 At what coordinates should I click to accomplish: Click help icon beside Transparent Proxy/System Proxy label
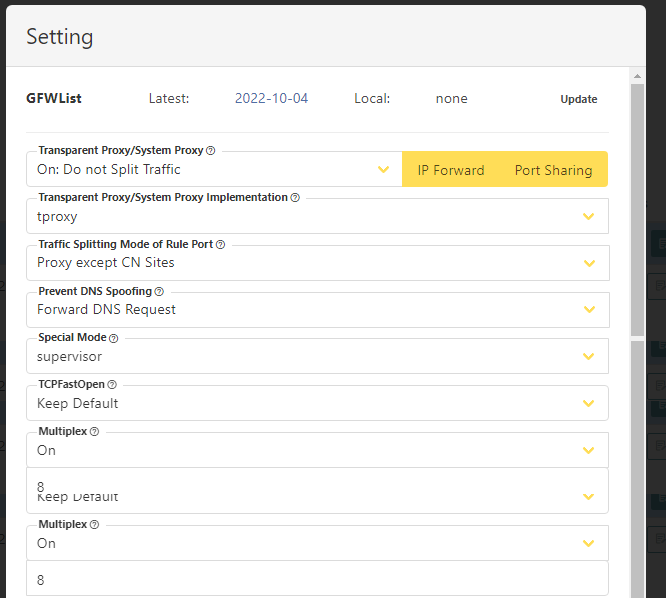[x=211, y=151]
